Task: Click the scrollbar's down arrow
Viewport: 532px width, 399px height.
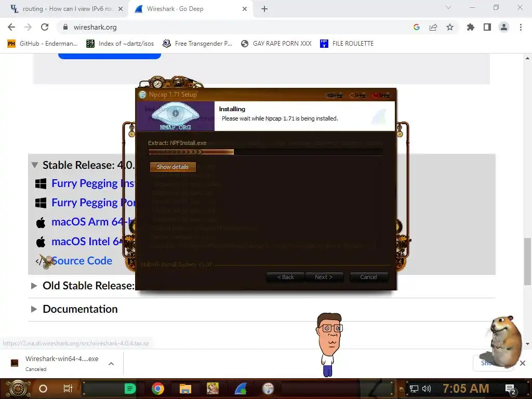Action: point(527,344)
